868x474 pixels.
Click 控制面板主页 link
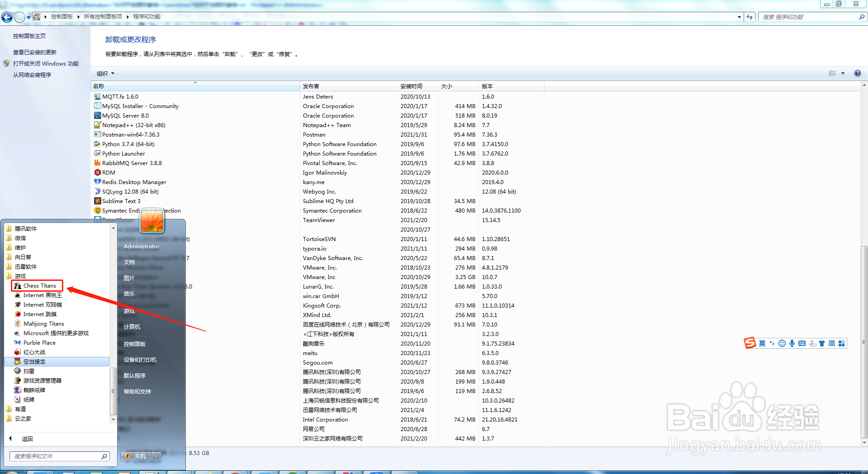point(29,36)
